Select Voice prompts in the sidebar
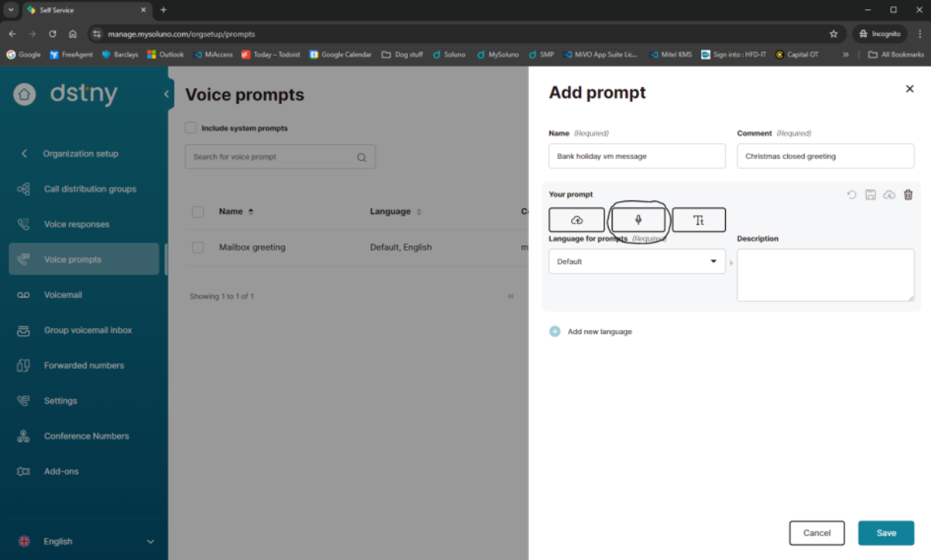The width and height of the screenshot is (931, 560). point(84,259)
